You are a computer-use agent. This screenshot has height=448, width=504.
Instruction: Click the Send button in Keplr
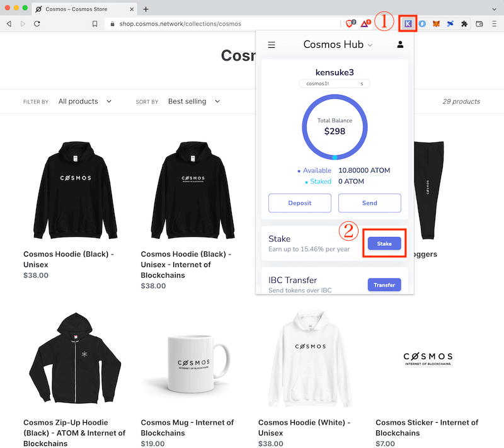click(369, 203)
